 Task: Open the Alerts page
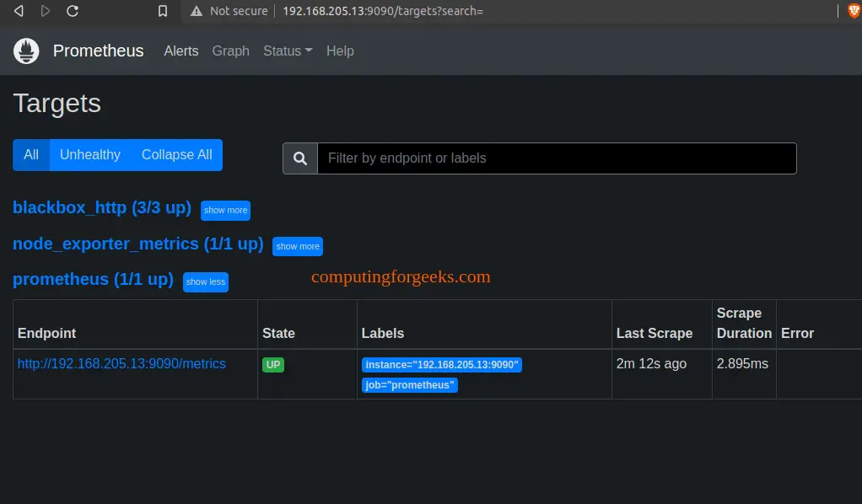(181, 51)
